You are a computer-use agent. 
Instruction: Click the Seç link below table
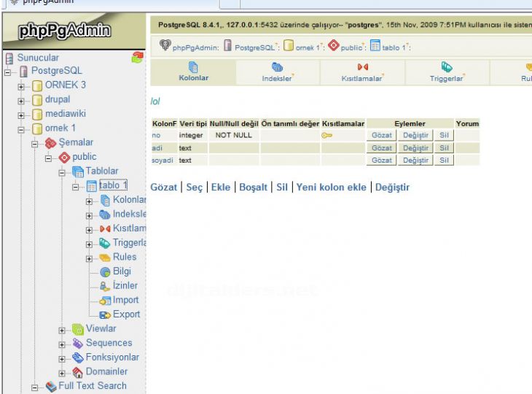[194, 187]
